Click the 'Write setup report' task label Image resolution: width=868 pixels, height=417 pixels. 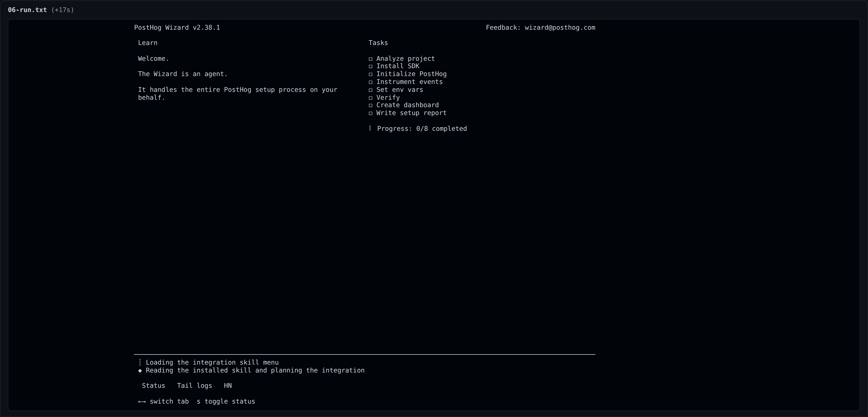click(412, 113)
